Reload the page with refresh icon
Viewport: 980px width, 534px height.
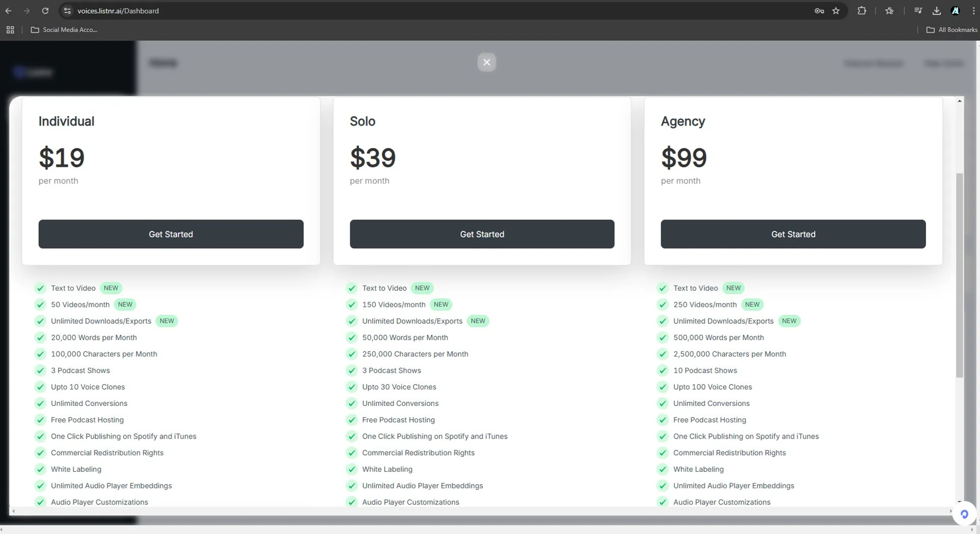(45, 11)
